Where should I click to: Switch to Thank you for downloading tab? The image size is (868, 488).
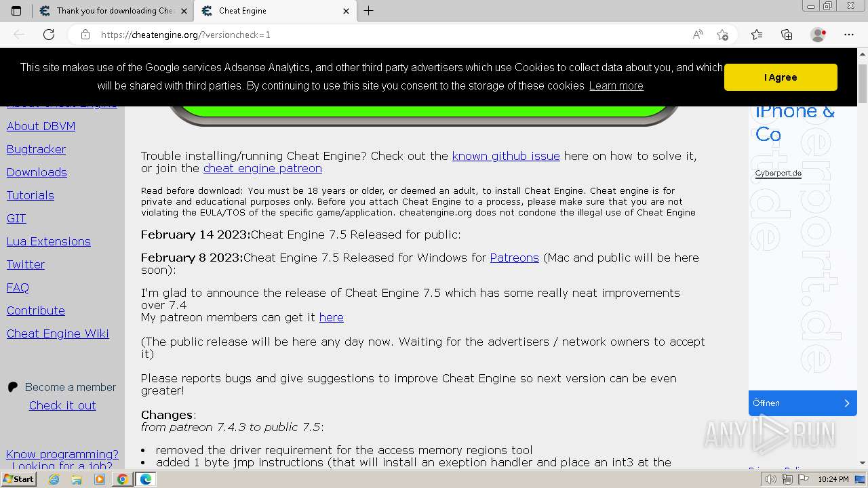pos(113,11)
